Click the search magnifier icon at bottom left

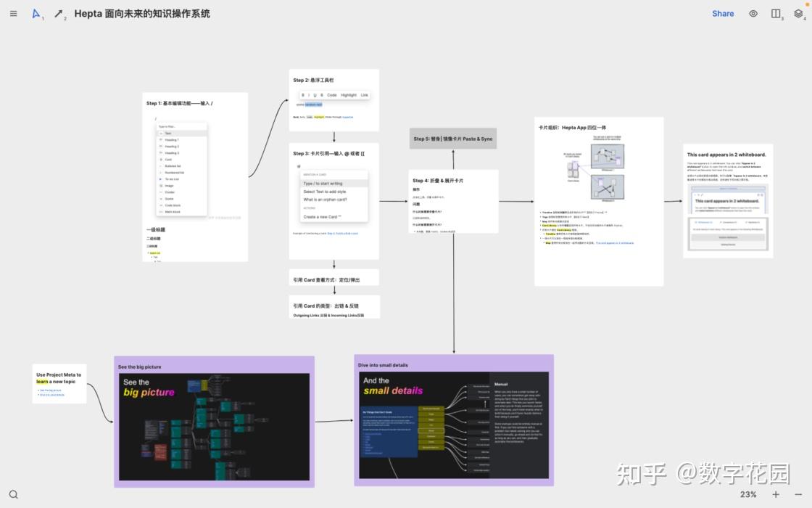pyautogui.click(x=14, y=493)
